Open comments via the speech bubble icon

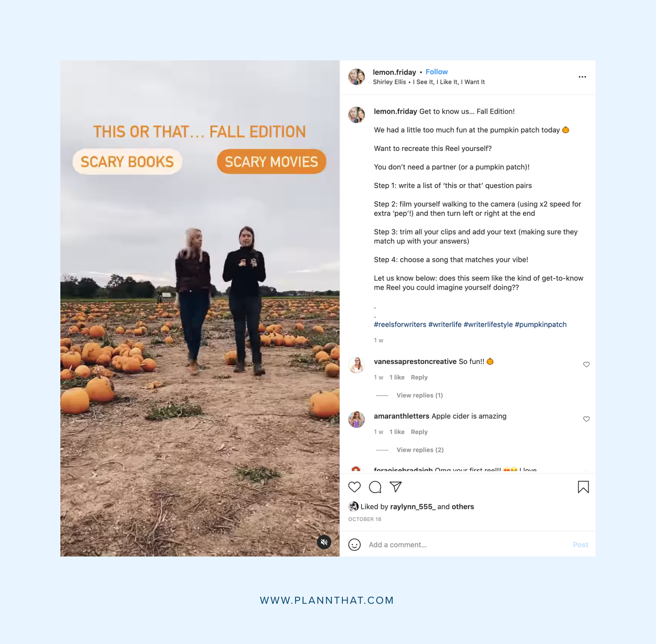coord(375,487)
